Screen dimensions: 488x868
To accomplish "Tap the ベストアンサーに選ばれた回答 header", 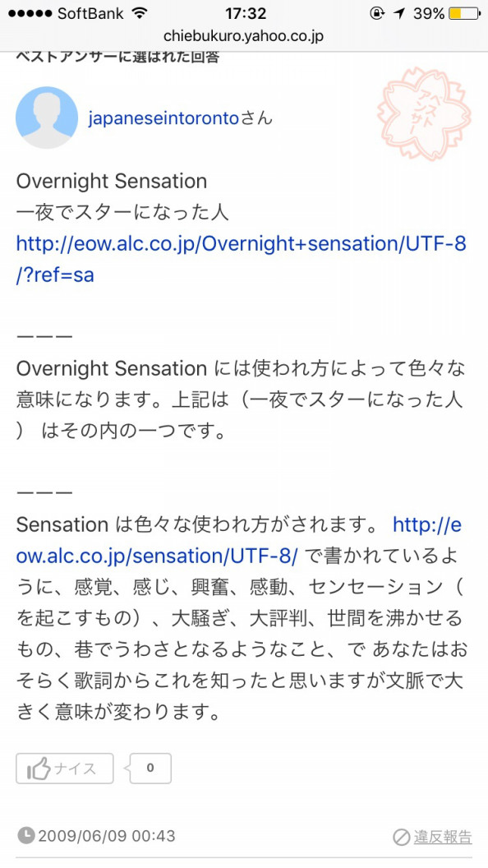I will [117, 57].
